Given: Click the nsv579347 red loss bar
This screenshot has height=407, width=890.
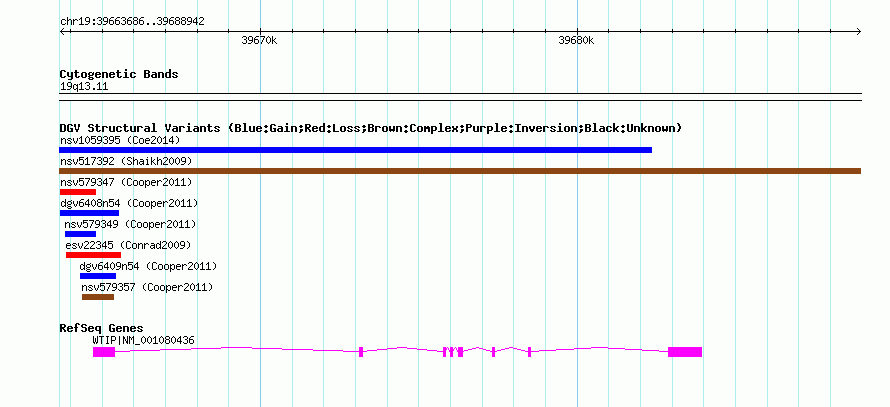Looking at the screenshot, I should tap(78, 192).
